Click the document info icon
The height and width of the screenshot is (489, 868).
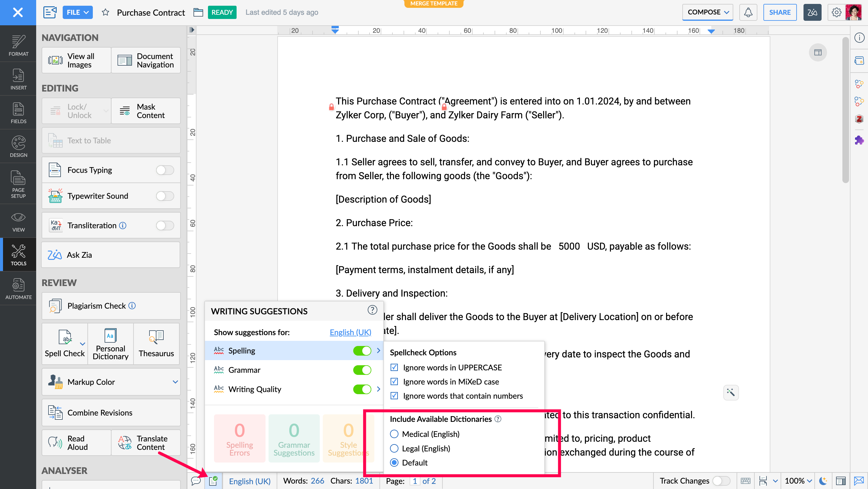click(859, 37)
